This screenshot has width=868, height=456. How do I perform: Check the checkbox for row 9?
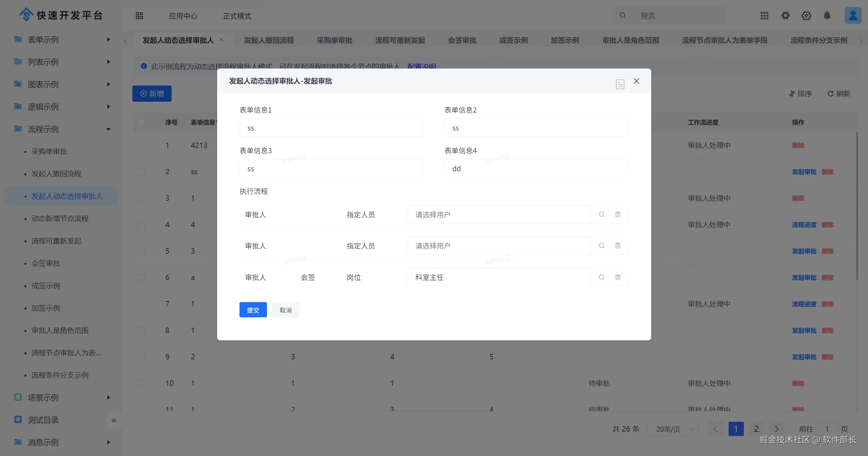coord(141,357)
